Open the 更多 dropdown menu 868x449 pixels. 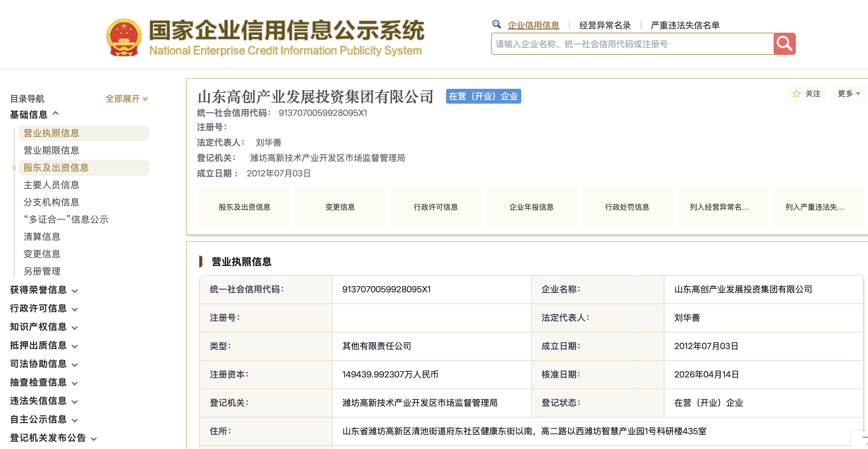point(849,94)
